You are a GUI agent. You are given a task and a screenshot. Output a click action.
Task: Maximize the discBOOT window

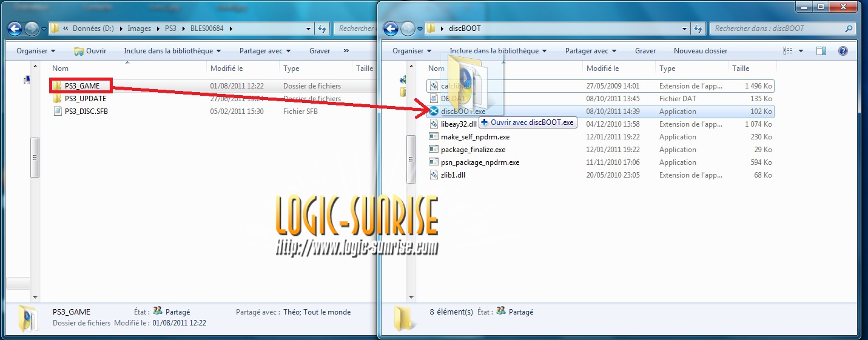(821, 7)
